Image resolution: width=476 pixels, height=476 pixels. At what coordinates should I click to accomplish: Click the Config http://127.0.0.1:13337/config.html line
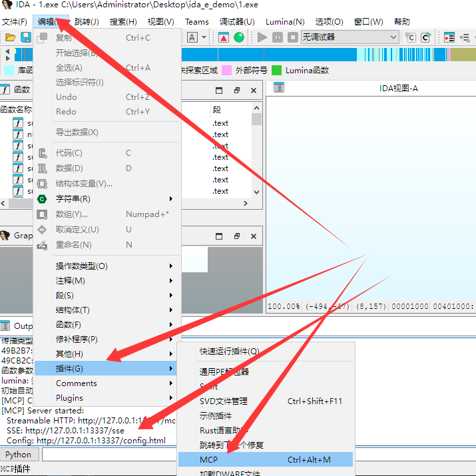tap(87, 441)
